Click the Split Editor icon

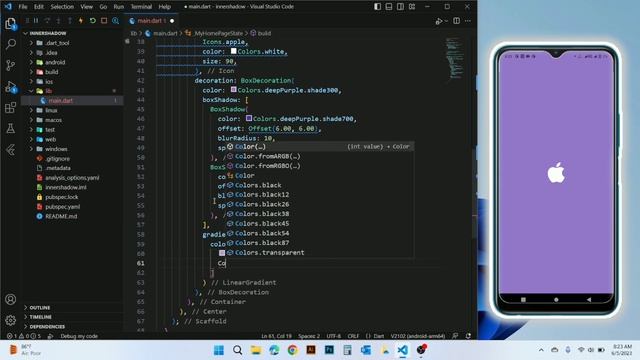pyautogui.click(x=456, y=21)
